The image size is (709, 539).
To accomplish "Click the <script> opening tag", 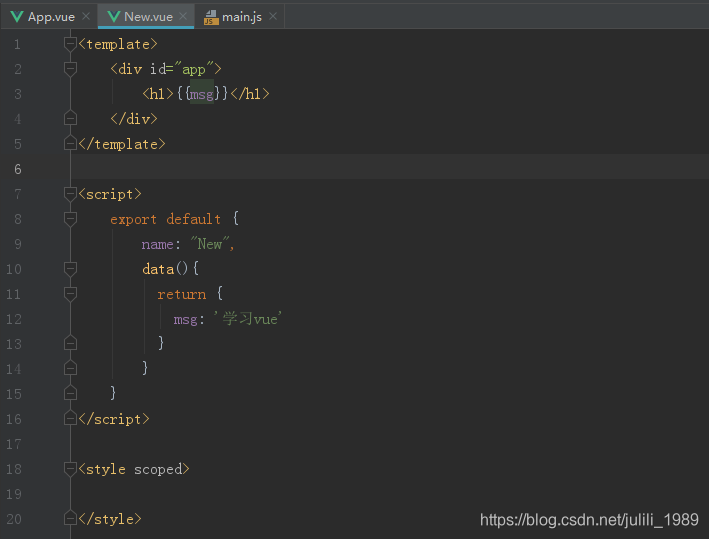I will [110, 194].
